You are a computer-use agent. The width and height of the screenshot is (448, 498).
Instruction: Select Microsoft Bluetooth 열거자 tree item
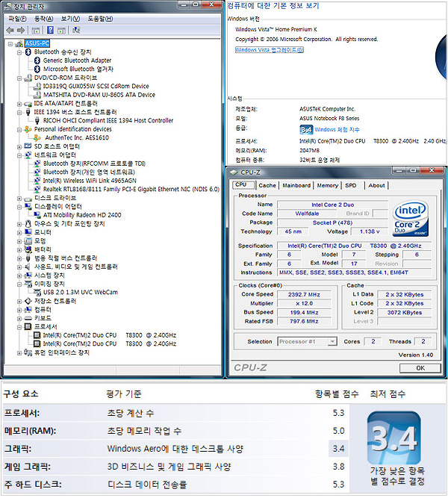tap(78, 69)
